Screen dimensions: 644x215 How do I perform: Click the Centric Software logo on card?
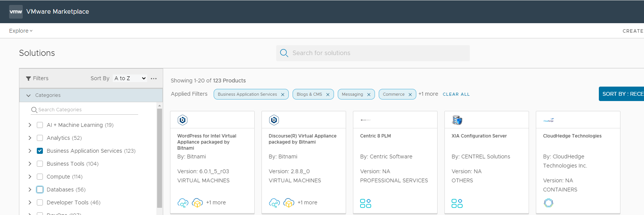tap(365, 120)
